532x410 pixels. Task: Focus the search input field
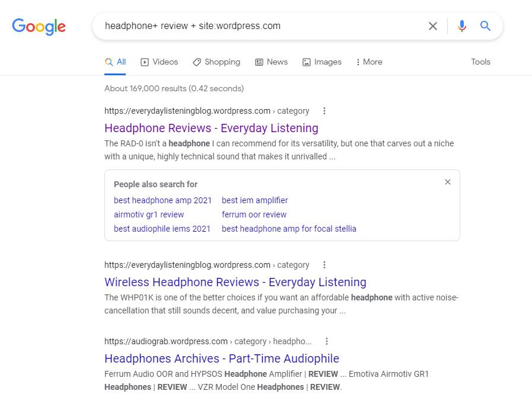point(261,26)
